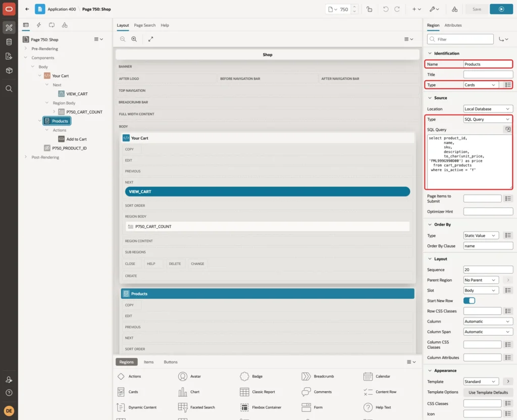This screenshot has width=517, height=420.
Task: Expand Pre-Rendering tree node
Action: pos(26,48)
